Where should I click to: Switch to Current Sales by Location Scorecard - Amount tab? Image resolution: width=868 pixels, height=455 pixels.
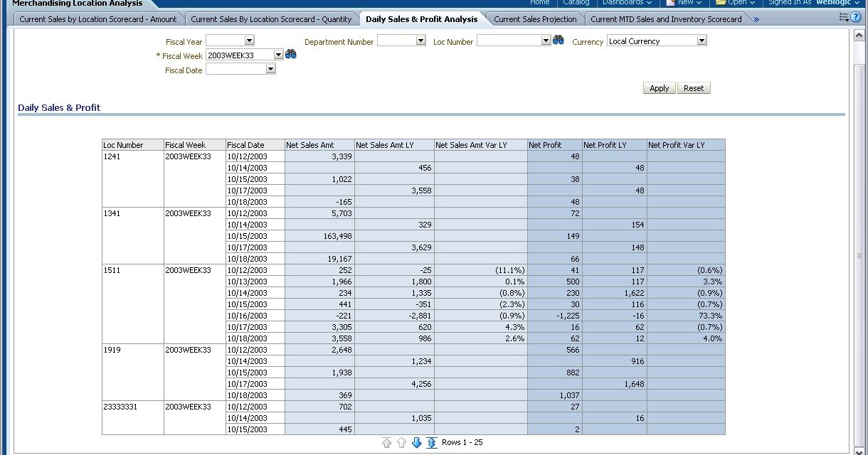click(98, 19)
